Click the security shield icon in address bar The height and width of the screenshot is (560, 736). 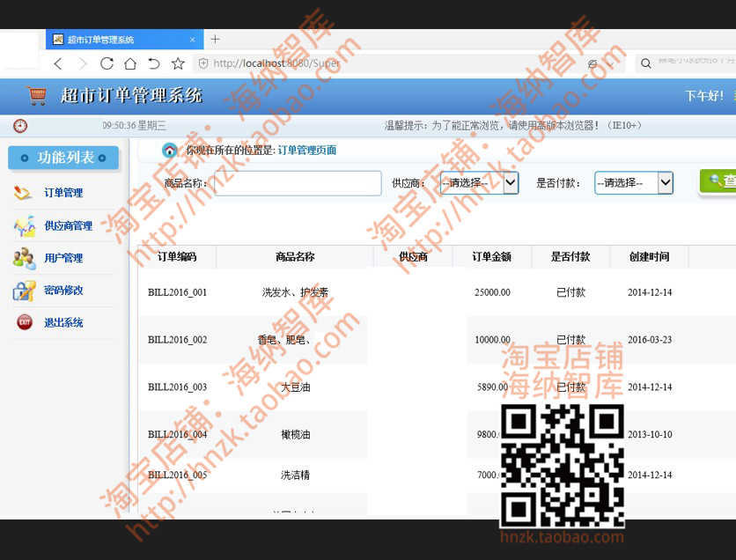point(203,63)
